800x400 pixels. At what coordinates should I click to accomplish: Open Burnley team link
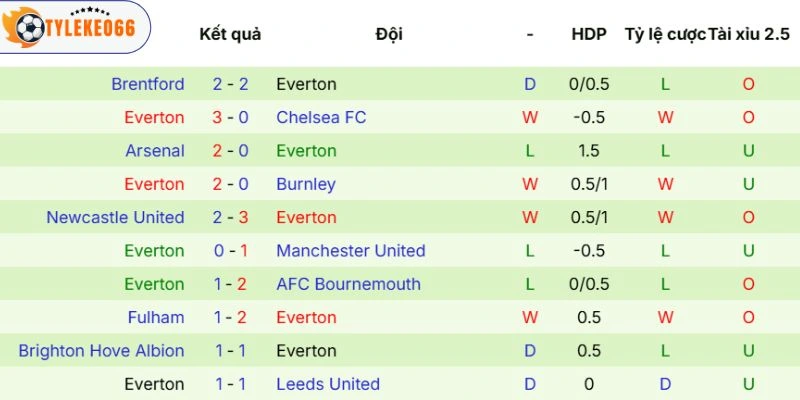[x=306, y=184]
